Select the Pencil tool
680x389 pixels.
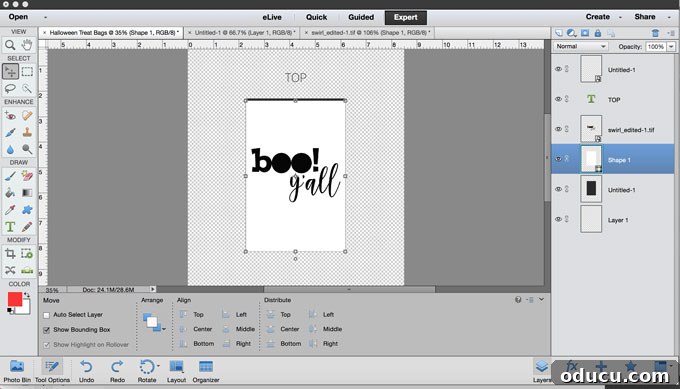coord(27,226)
